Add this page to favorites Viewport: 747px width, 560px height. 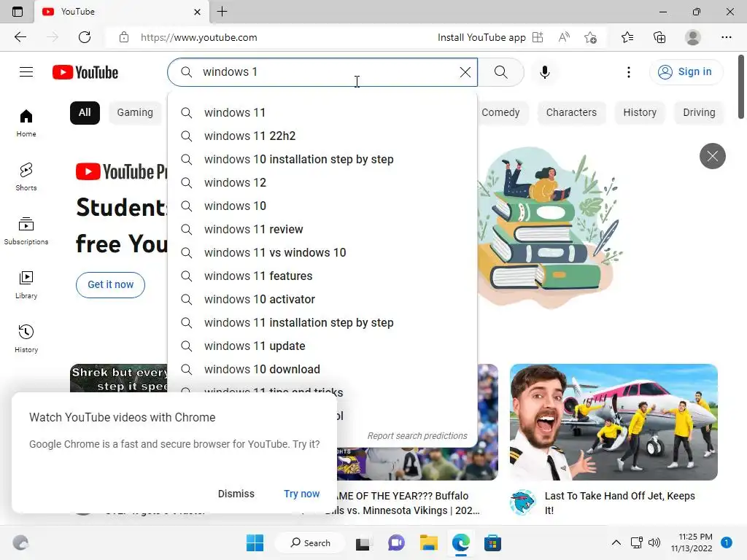click(590, 37)
